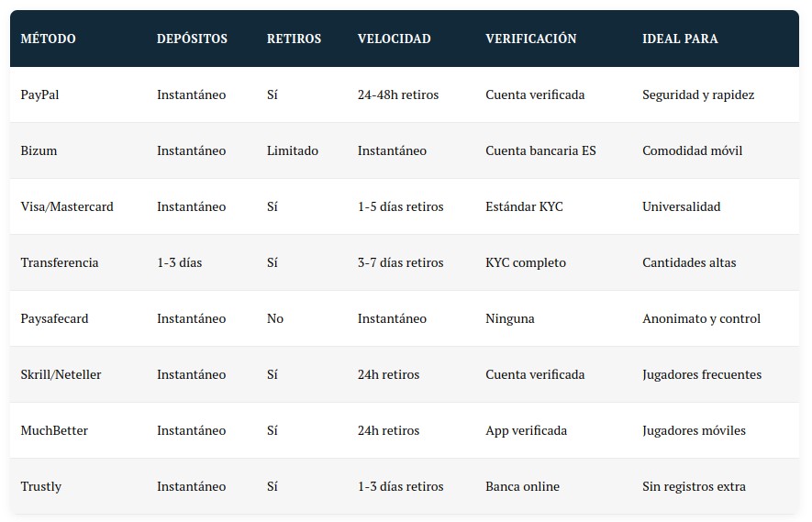
Task: Click the Bizum row name
Action: pos(39,150)
